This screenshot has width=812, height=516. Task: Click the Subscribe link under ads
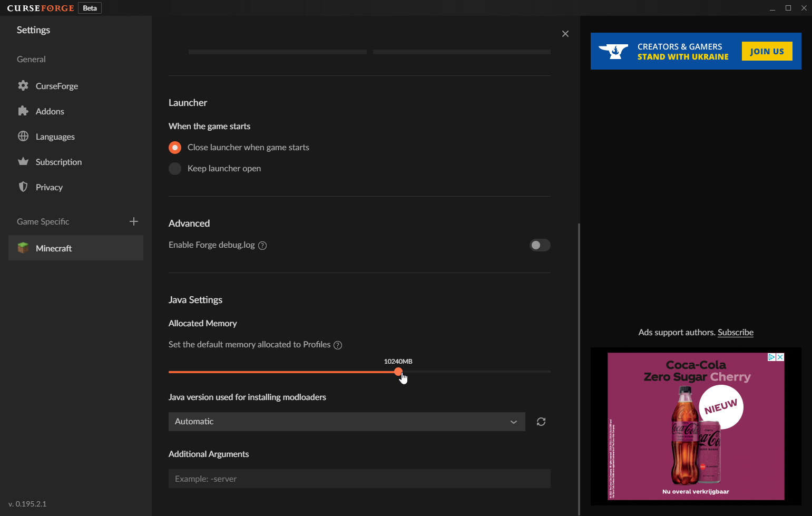[x=735, y=333]
